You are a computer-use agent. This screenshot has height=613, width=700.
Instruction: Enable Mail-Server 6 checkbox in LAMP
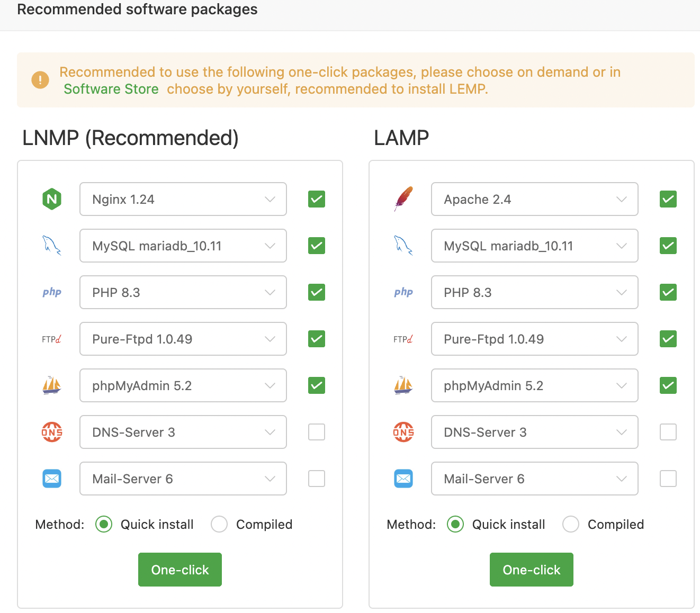tap(668, 479)
